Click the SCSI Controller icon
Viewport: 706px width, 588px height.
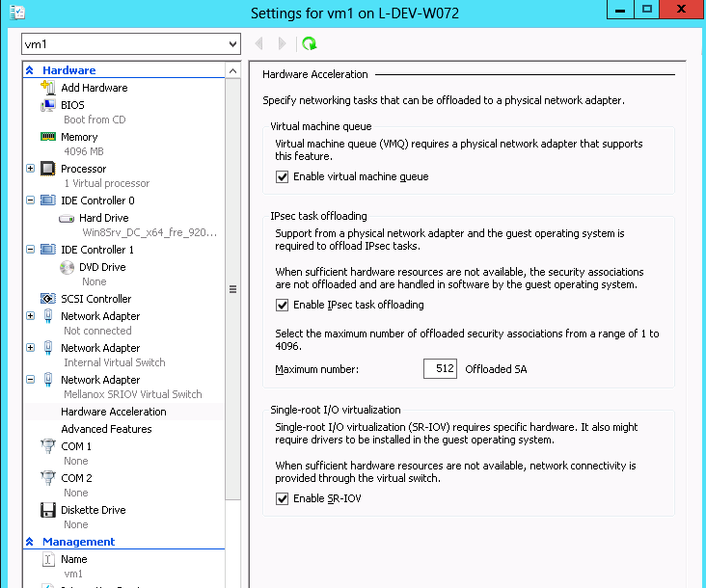(48, 299)
